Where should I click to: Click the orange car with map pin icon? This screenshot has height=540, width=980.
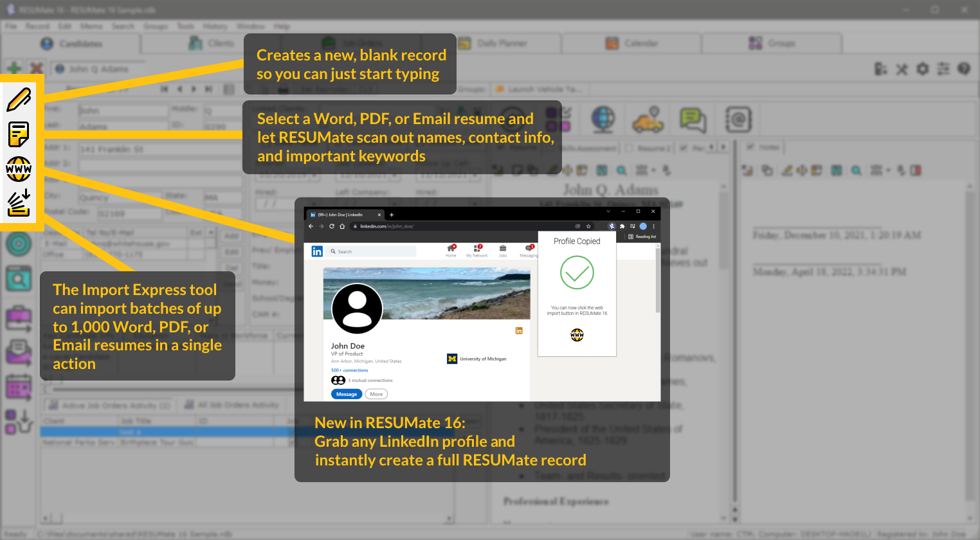coord(648,120)
